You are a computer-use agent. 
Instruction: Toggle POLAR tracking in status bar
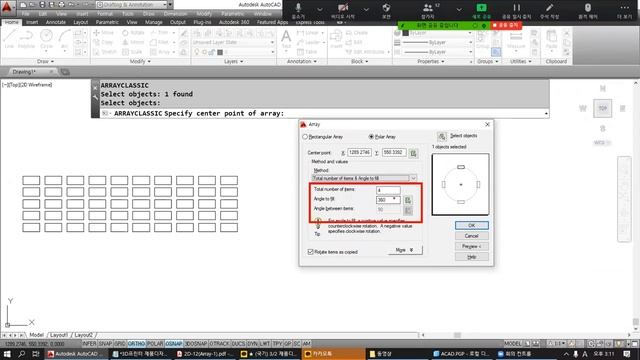click(x=155, y=344)
